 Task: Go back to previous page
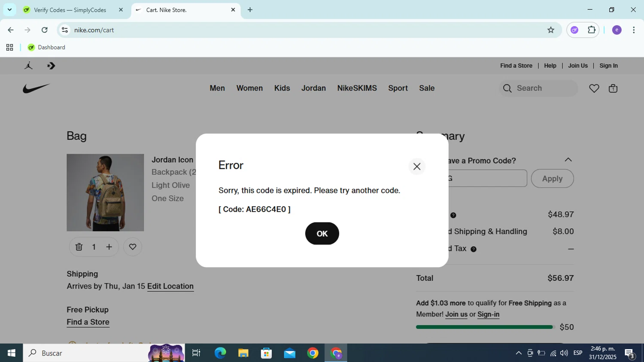point(11,30)
